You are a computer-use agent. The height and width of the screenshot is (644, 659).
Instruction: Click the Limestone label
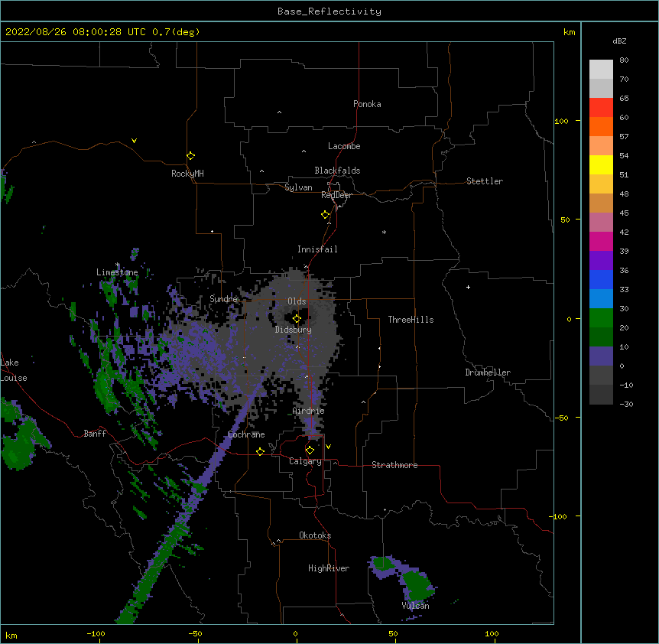[117, 272]
